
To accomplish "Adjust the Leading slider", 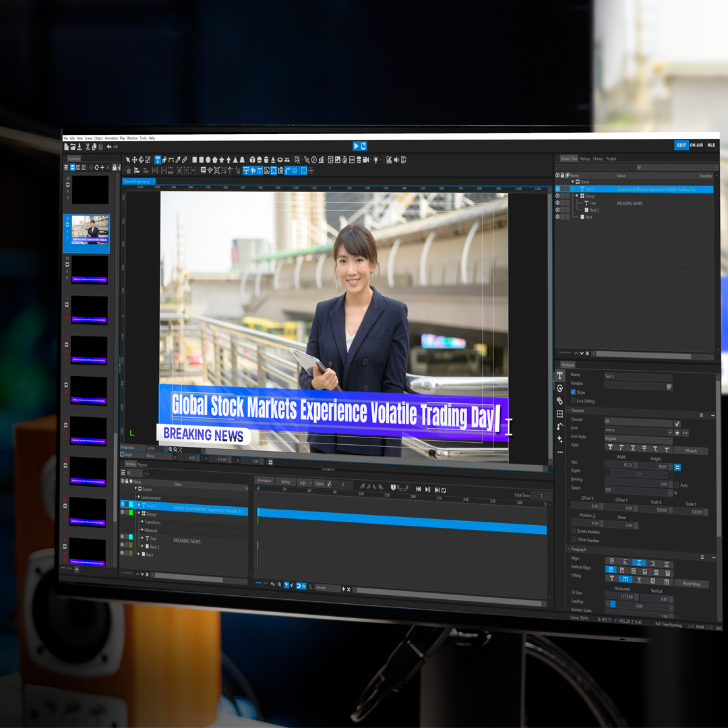I will coord(639,606).
